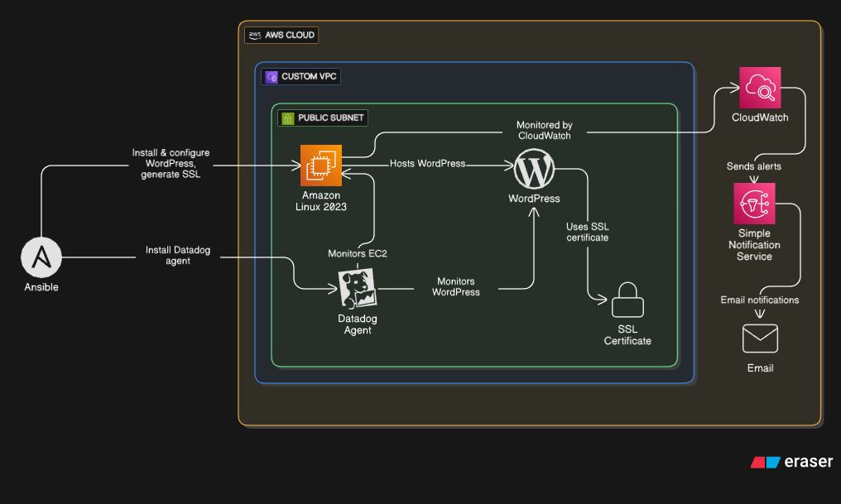Image resolution: width=841 pixels, height=504 pixels.
Task: Click the Ansible logo icon
Action: click(x=41, y=257)
